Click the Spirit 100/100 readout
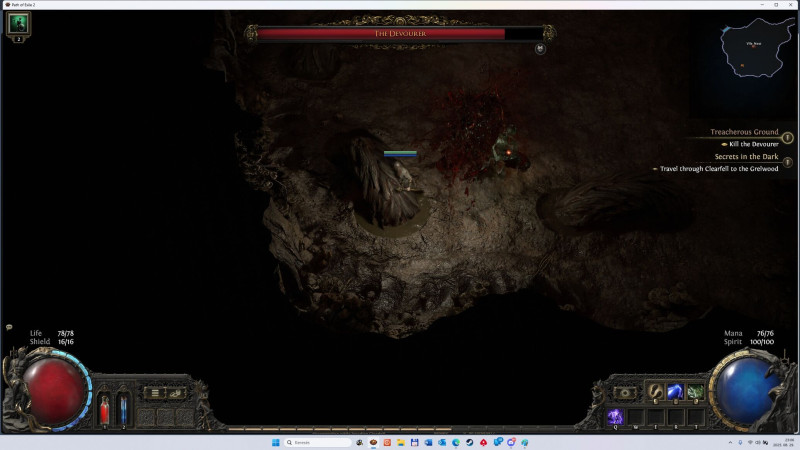Screen dimensions: 800x450 tap(748, 342)
